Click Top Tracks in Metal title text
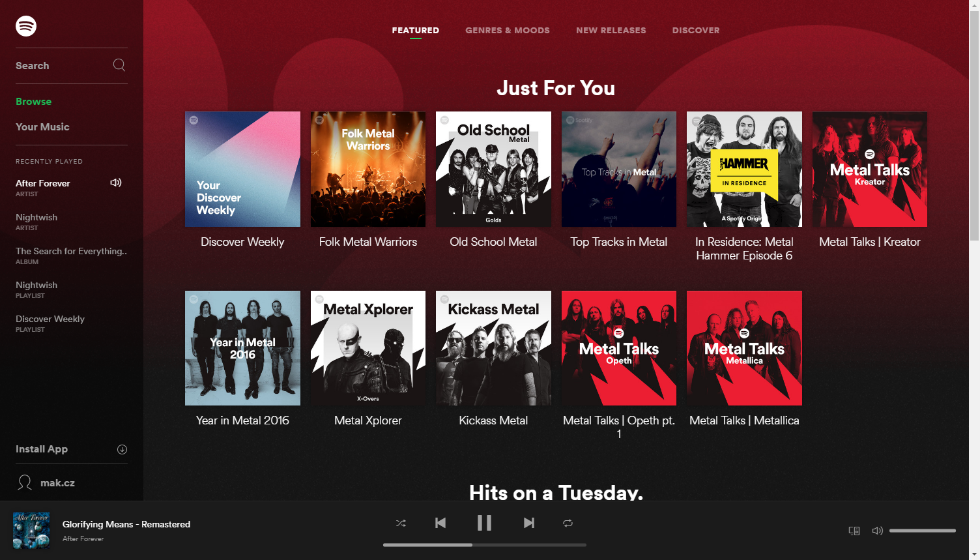The height and width of the screenshot is (560, 980). [x=619, y=242]
